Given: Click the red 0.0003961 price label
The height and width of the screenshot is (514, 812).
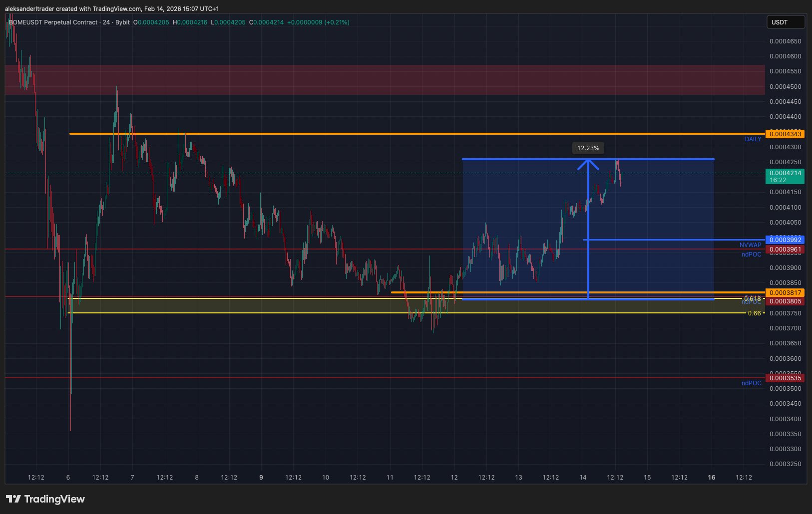Looking at the screenshot, I should coord(785,250).
